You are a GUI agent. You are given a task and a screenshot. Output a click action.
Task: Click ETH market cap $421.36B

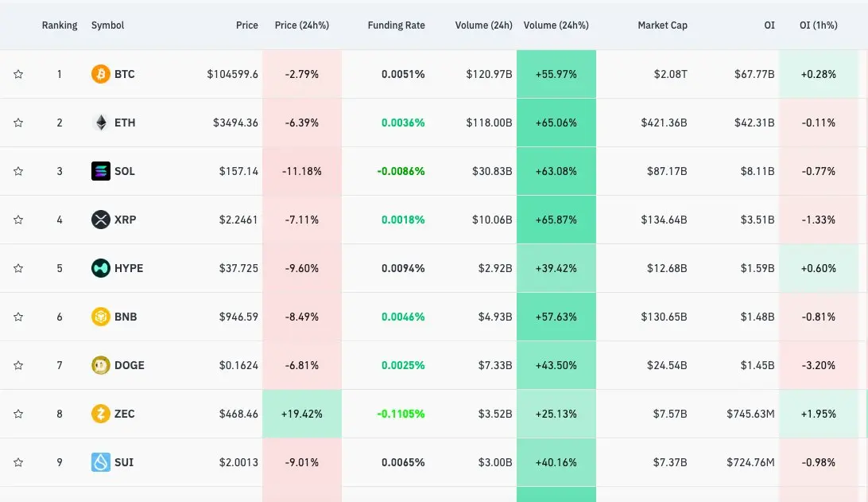665,123
